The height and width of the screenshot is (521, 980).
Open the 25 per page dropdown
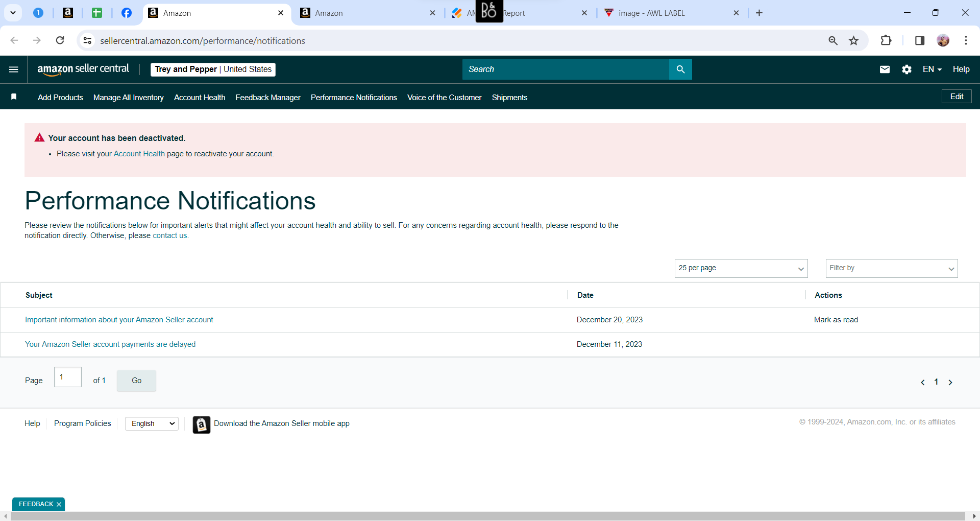tap(741, 268)
